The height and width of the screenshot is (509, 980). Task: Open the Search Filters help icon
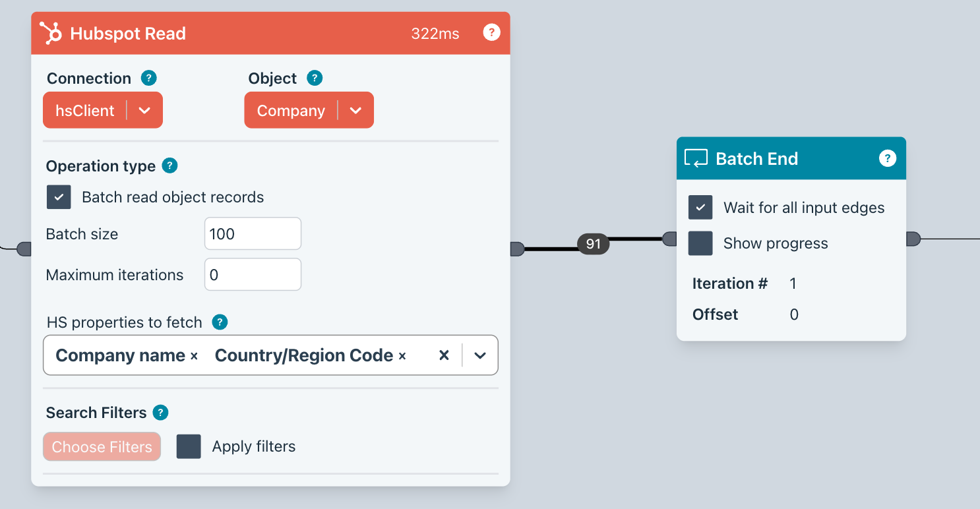pyautogui.click(x=160, y=413)
